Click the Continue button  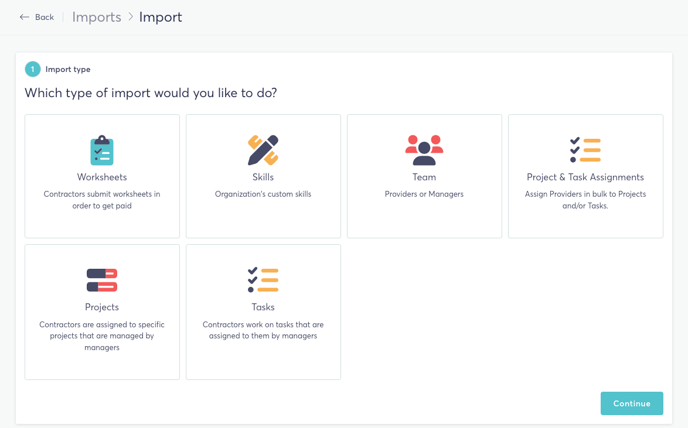tap(632, 403)
